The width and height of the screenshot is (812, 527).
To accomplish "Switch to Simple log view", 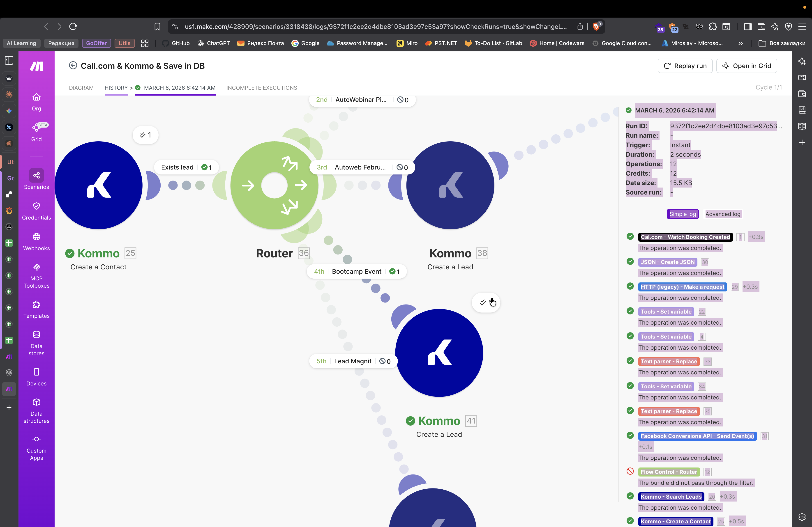I will pyautogui.click(x=682, y=214).
